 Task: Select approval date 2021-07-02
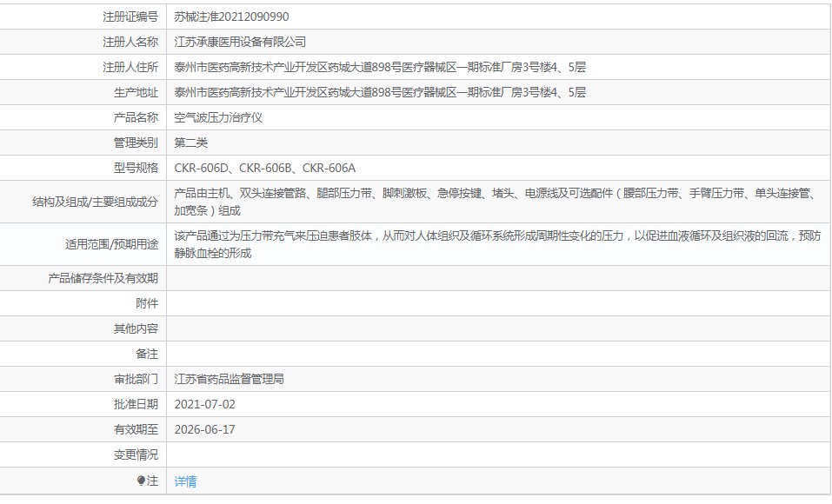pyautogui.click(x=205, y=404)
